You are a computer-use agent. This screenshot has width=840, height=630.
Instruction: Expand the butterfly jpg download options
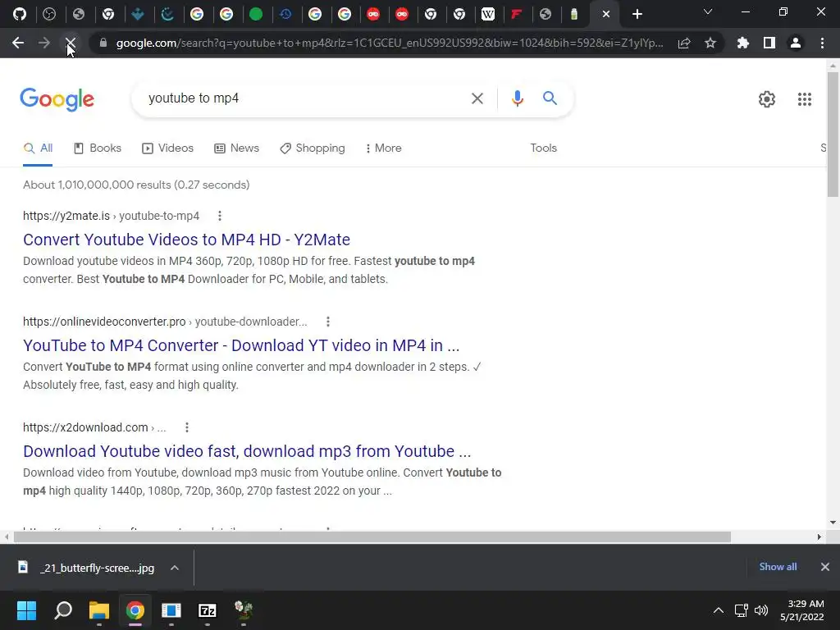click(x=175, y=568)
